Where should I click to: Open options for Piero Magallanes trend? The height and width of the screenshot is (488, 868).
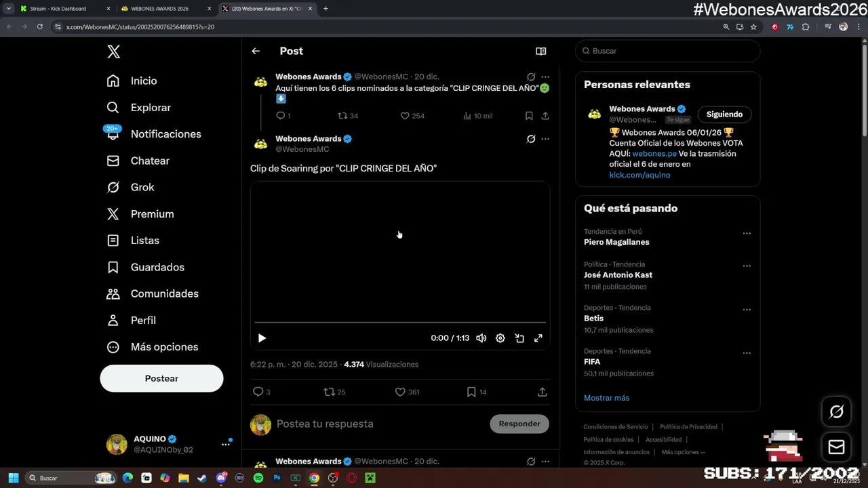point(747,233)
